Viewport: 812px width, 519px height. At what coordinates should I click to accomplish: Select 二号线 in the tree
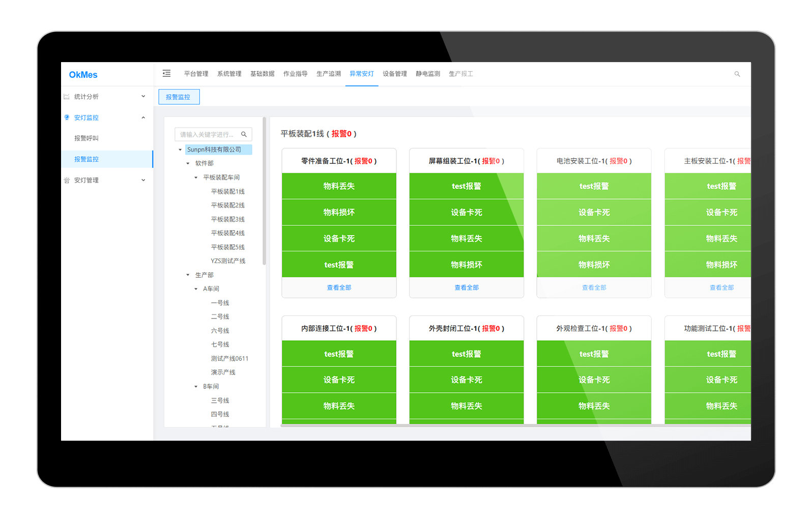220,316
